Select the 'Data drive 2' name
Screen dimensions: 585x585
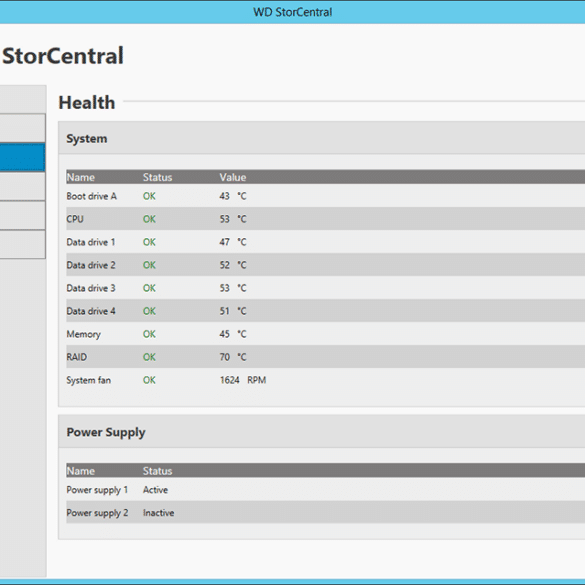[x=91, y=265]
